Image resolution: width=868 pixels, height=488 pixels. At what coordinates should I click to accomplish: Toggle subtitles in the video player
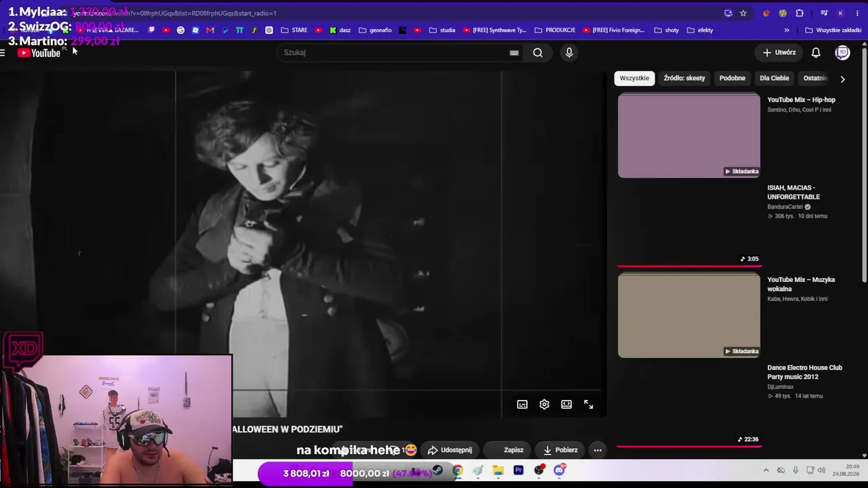[x=522, y=405]
